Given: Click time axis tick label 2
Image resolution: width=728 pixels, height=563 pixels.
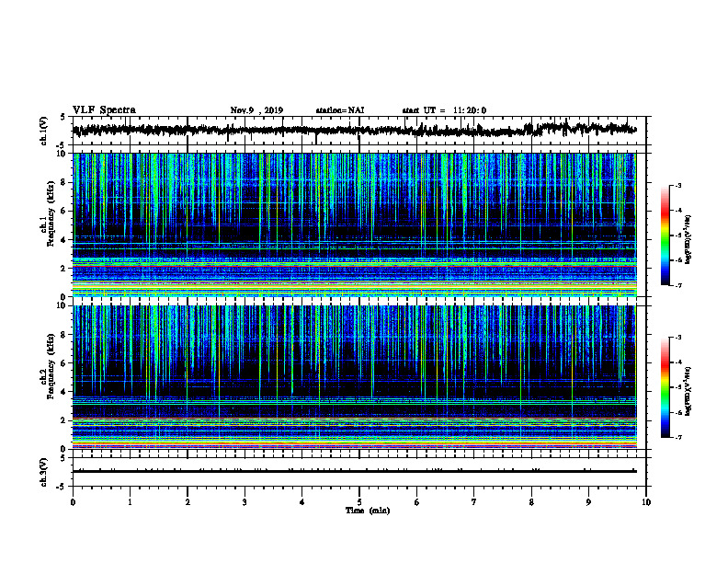Looking at the screenshot, I should pyautogui.click(x=188, y=502).
